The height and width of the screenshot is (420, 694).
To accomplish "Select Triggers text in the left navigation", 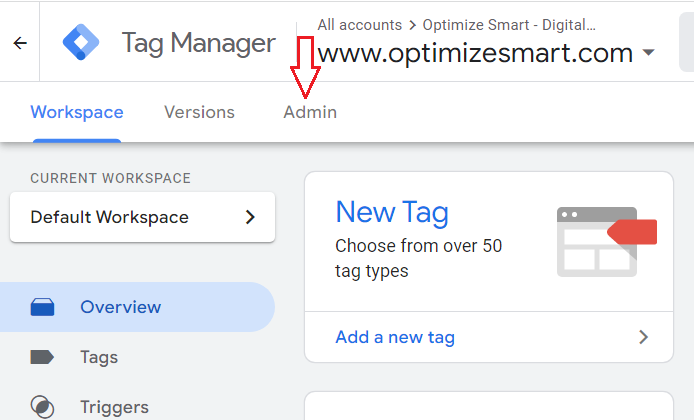I will pos(114,407).
